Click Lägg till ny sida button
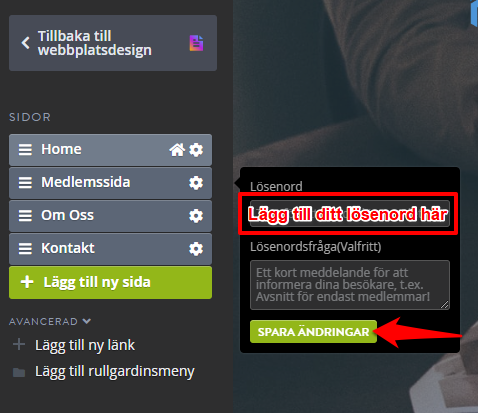The height and width of the screenshot is (413, 478). point(110,282)
